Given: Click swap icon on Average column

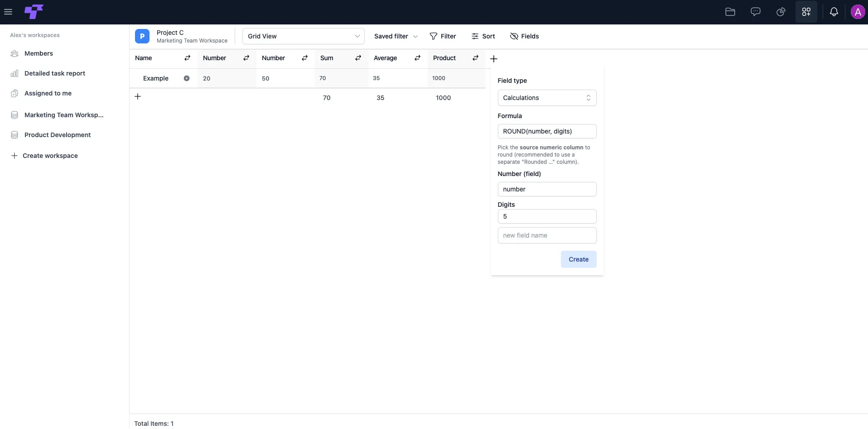Looking at the screenshot, I should coord(418,58).
